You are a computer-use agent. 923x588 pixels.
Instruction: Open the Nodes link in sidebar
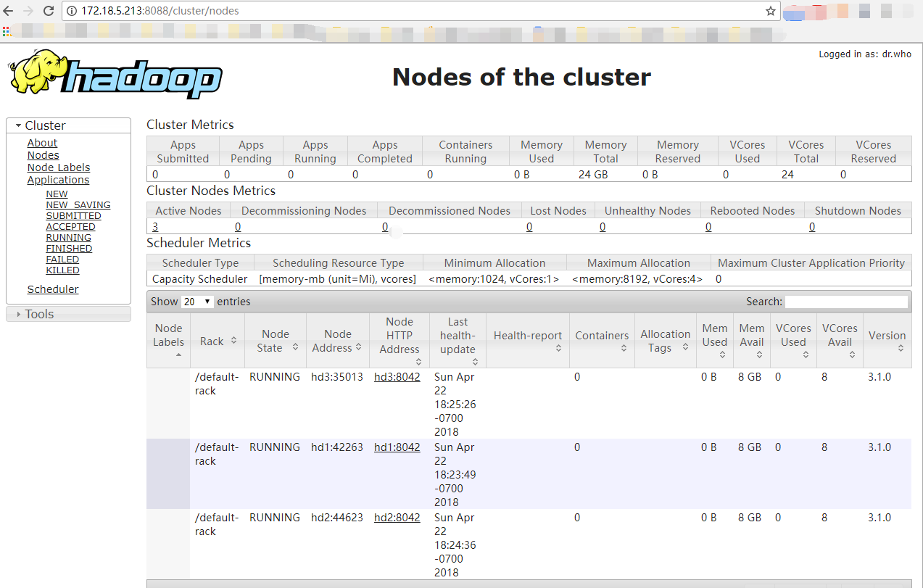43,155
